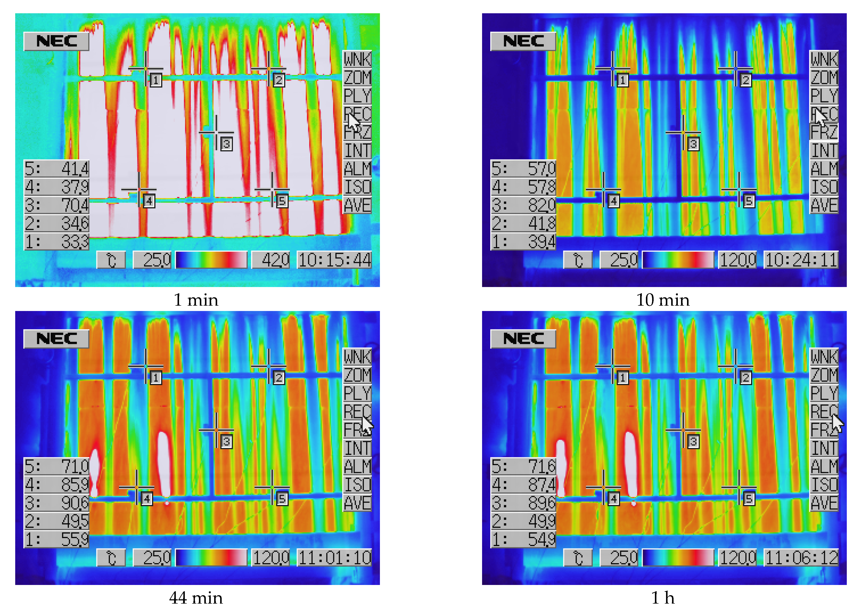Click crosshair marker 4 in the 44 min image
Image resolution: width=859 pixels, height=616 pixels.
click(x=137, y=487)
